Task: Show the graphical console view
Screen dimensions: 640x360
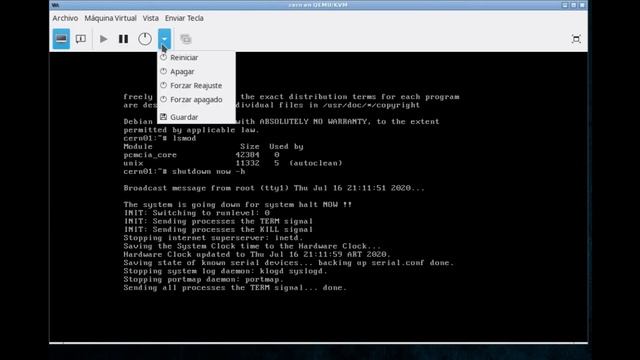Action: click(x=61, y=39)
